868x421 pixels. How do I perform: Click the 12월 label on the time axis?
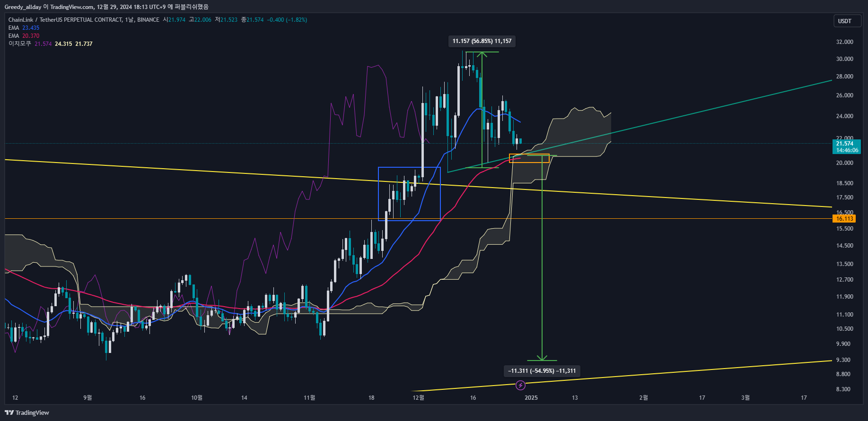(419, 398)
